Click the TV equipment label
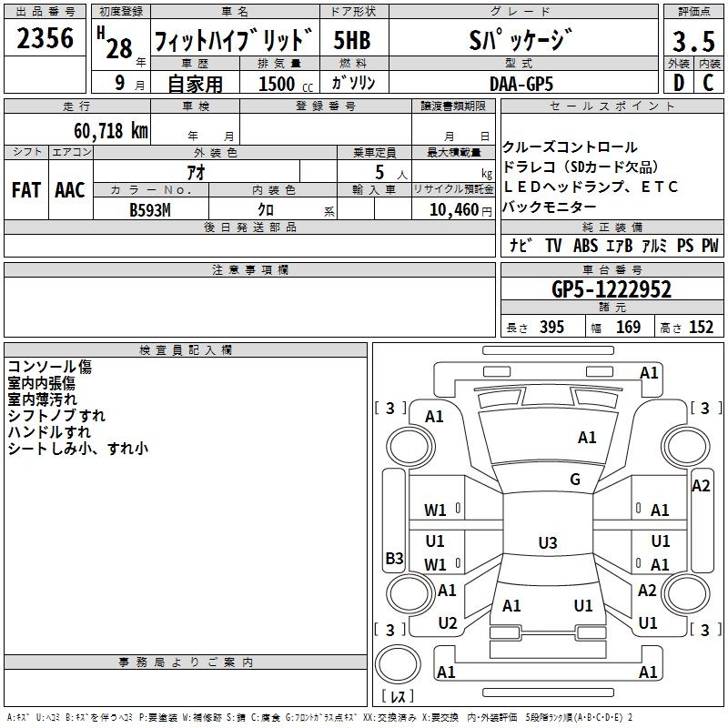 [x=553, y=245]
